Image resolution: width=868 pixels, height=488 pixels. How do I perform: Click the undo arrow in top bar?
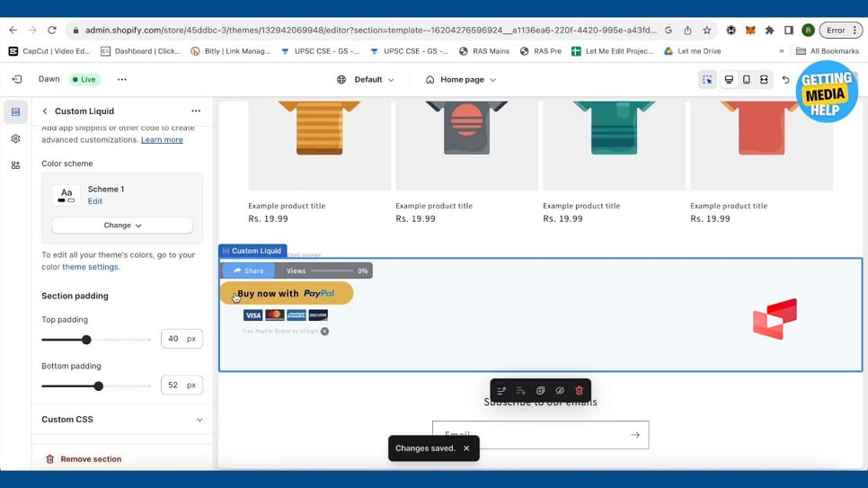[x=785, y=80]
